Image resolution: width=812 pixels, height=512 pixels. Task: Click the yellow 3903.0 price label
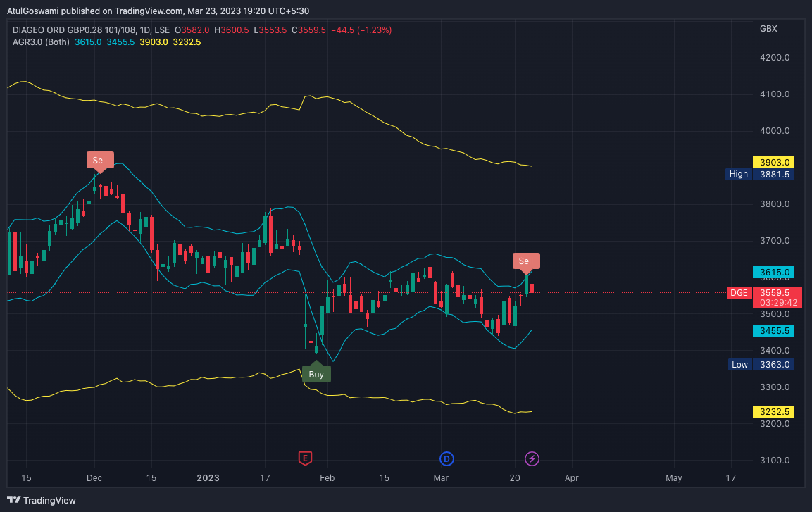(773, 163)
